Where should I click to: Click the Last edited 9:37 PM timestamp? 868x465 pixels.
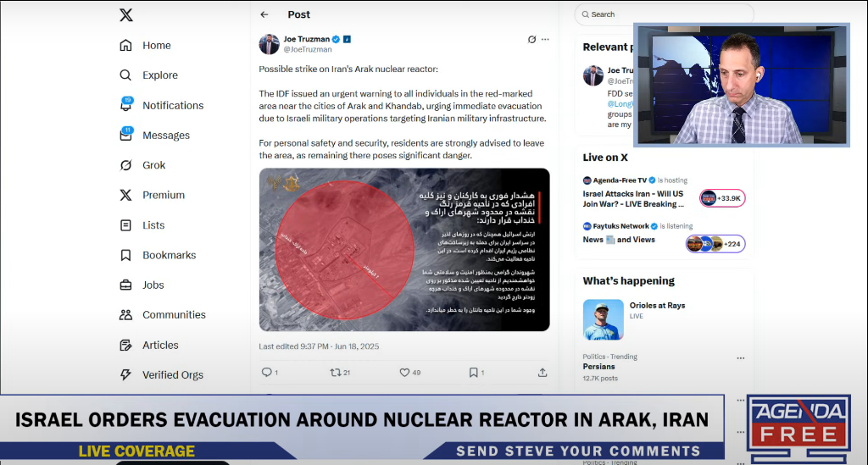coord(319,346)
